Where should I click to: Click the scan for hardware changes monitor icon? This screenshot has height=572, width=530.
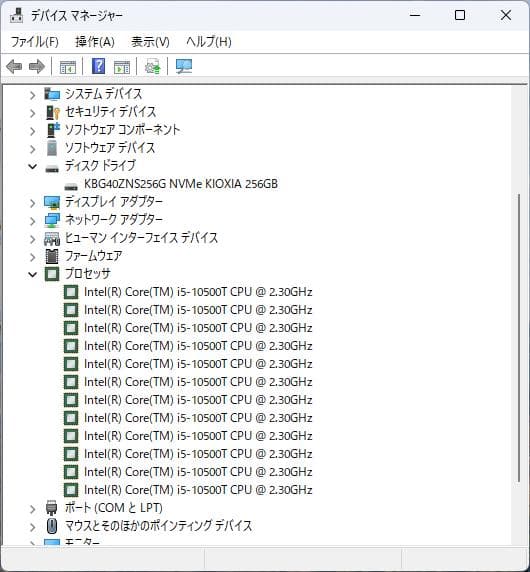pyautogui.click(x=183, y=66)
